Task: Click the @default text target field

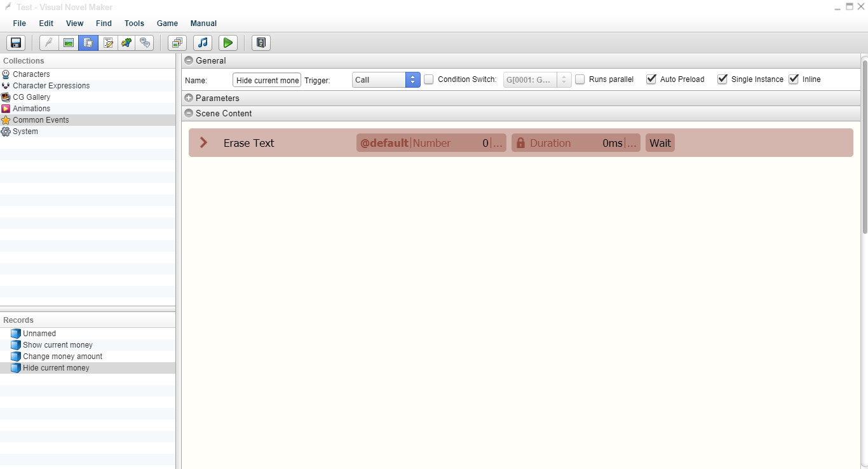Action: [384, 143]
